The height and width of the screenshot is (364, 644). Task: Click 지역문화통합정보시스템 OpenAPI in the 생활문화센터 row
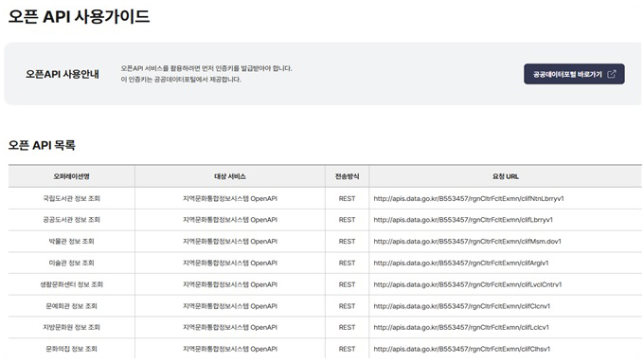(x=230, y=284)
